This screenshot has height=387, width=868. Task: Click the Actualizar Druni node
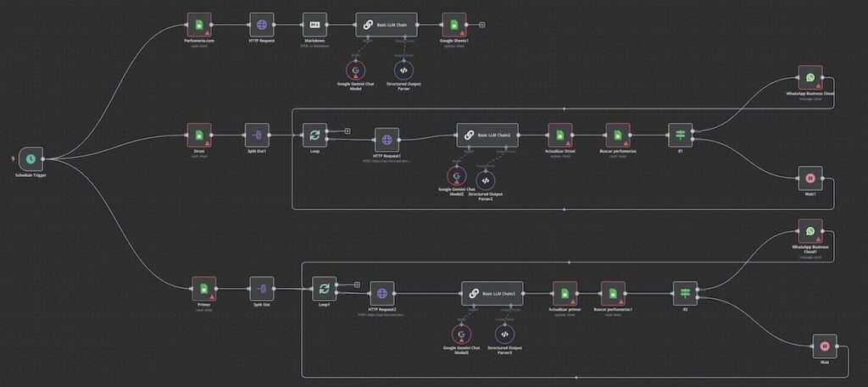pos(559,135)
